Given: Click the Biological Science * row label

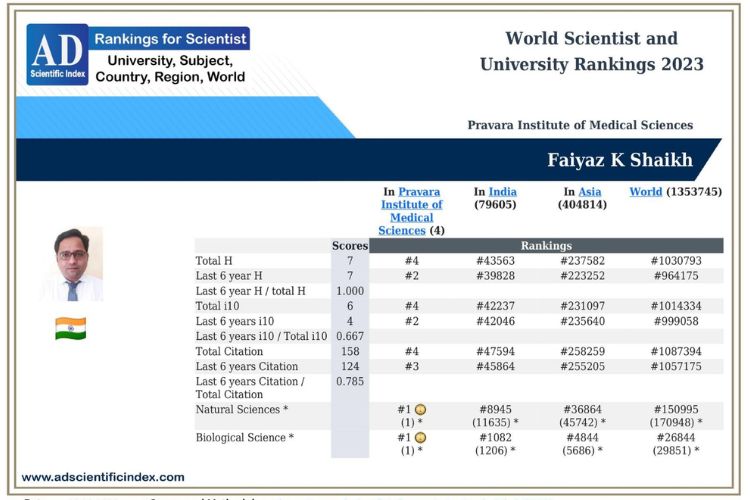Looking at the screenshot, I should pos(244,437).
